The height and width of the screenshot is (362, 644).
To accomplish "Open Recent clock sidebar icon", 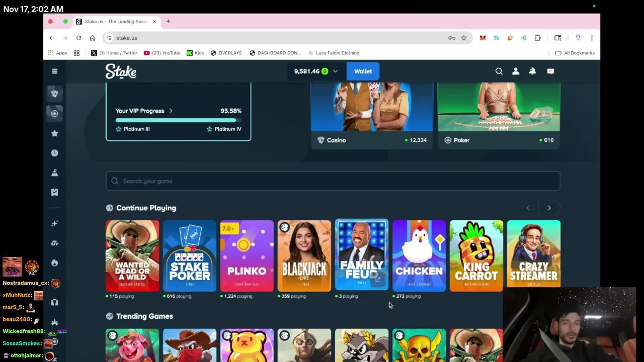I will pos(54,153).
